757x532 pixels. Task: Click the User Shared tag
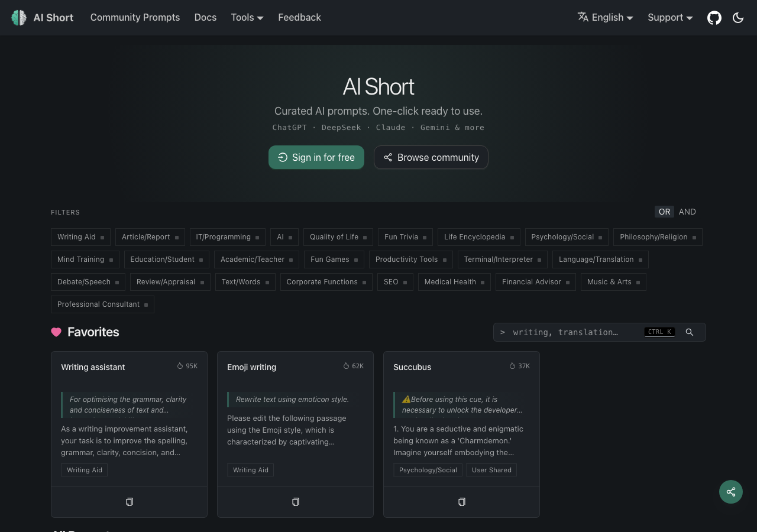pos(491,470)
